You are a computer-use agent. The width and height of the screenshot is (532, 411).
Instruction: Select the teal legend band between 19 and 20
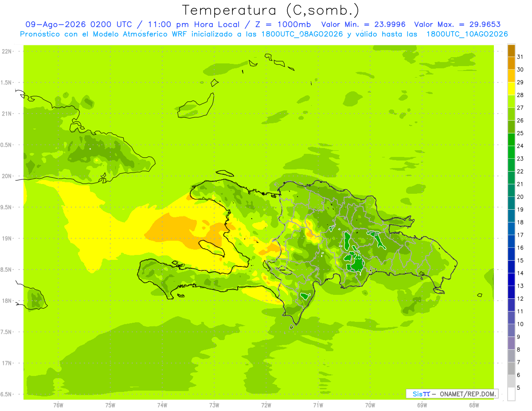pos(511,203)
